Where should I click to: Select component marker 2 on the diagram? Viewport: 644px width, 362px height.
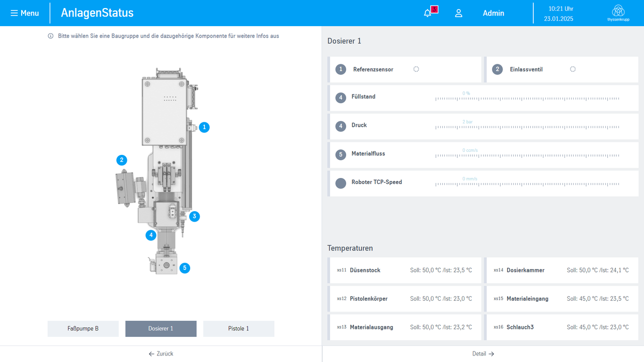[x=121, y=160]
